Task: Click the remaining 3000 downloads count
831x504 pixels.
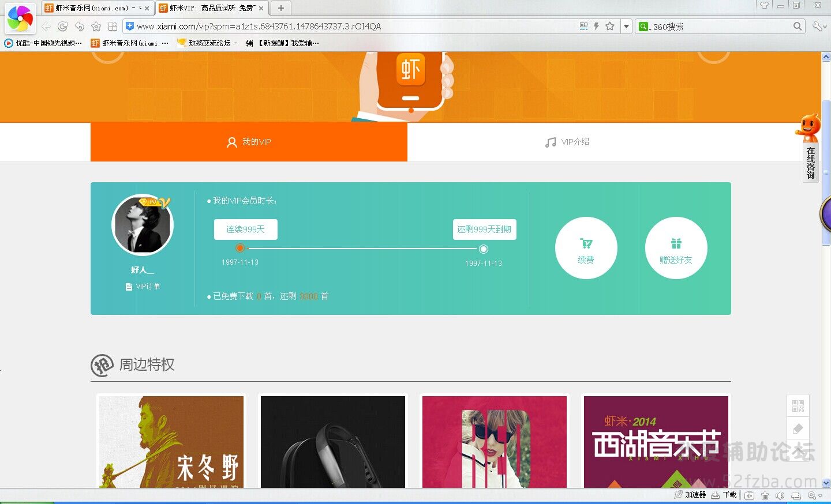Action: tap(309, 296)
